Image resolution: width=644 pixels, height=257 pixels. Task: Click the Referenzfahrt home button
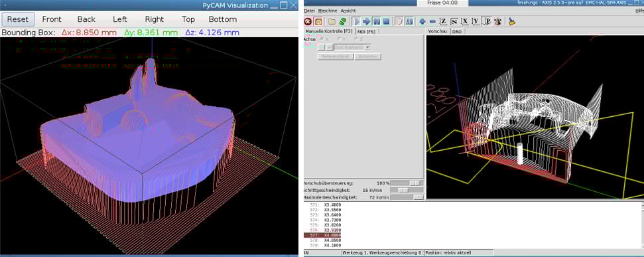[335, 56]
